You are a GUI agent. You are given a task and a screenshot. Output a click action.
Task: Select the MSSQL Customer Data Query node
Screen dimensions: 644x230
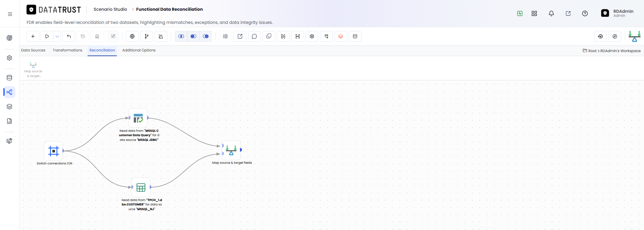(x=138, y=118)
